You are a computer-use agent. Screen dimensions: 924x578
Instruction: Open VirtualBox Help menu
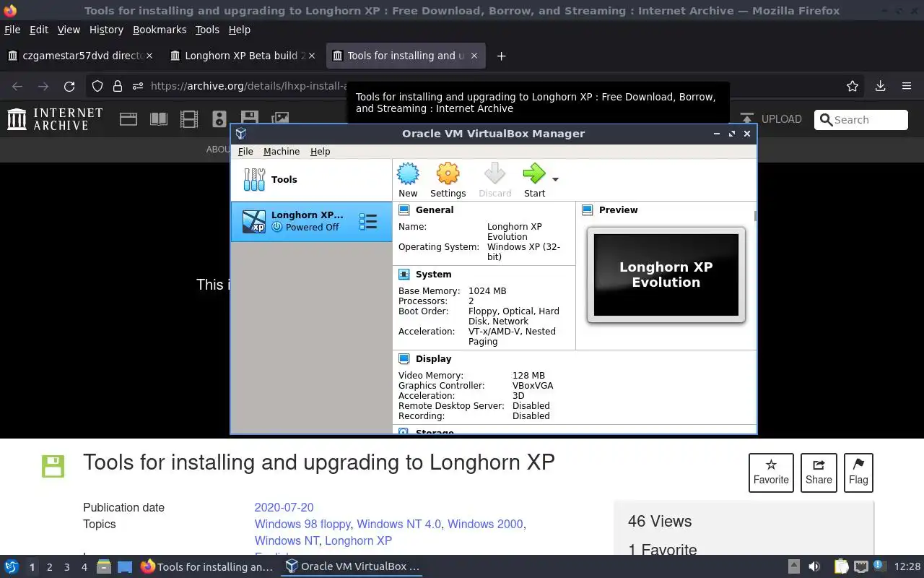[x=320, y=151]
